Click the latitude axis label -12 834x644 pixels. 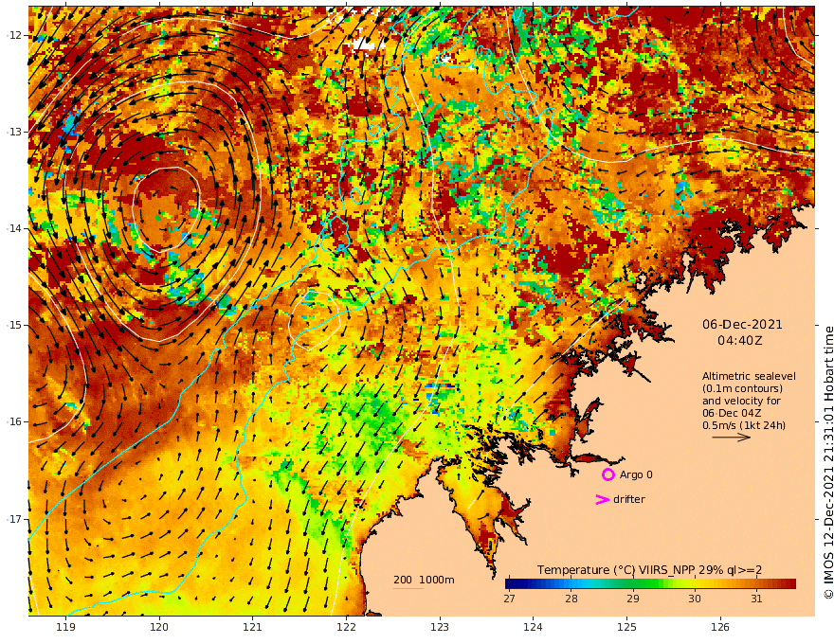pos(14,35)
